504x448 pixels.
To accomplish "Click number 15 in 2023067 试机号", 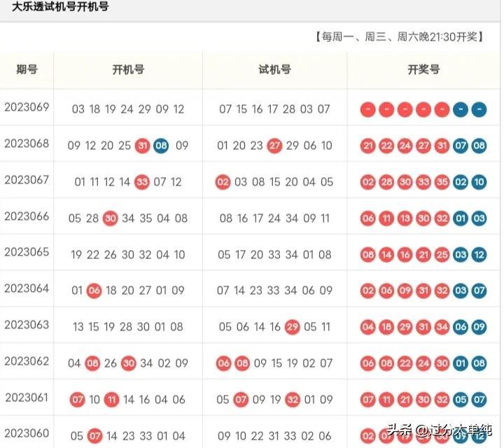I will (275, 182).
